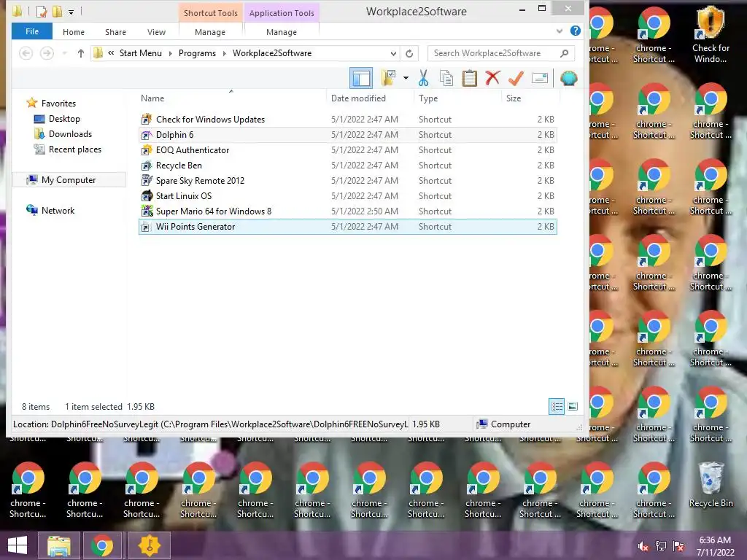Select the Wii Points Generator shortcut
The image size is (747, 560).
(x=348, y=227)
